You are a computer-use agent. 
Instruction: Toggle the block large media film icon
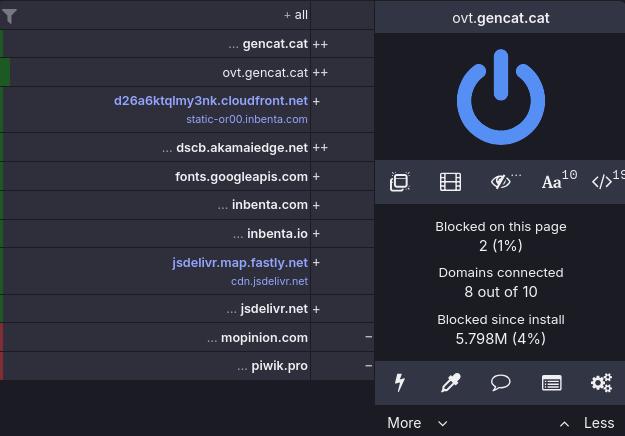pos(450,182)
